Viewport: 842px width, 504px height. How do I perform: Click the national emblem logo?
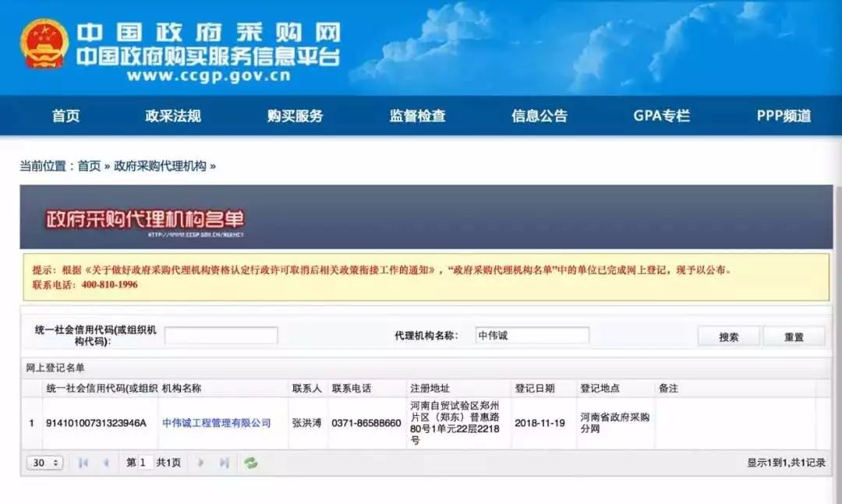pos(44,44)
